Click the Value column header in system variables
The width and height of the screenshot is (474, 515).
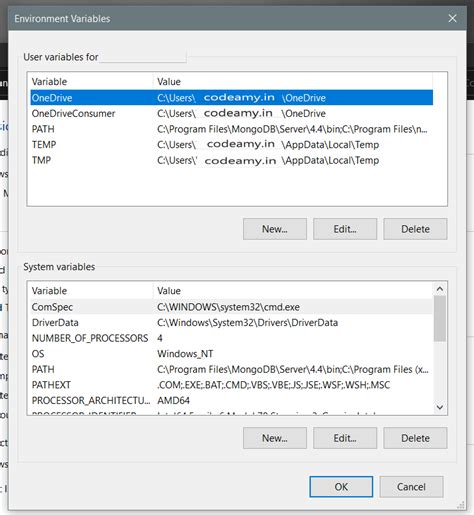tap(293, 291)
